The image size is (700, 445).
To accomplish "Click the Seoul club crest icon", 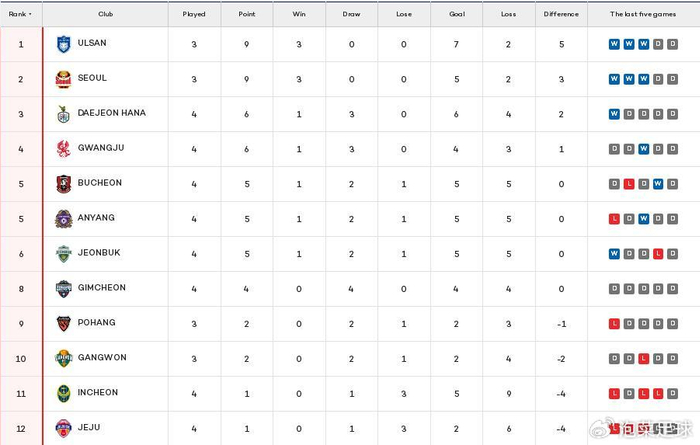I will point(63,80).
